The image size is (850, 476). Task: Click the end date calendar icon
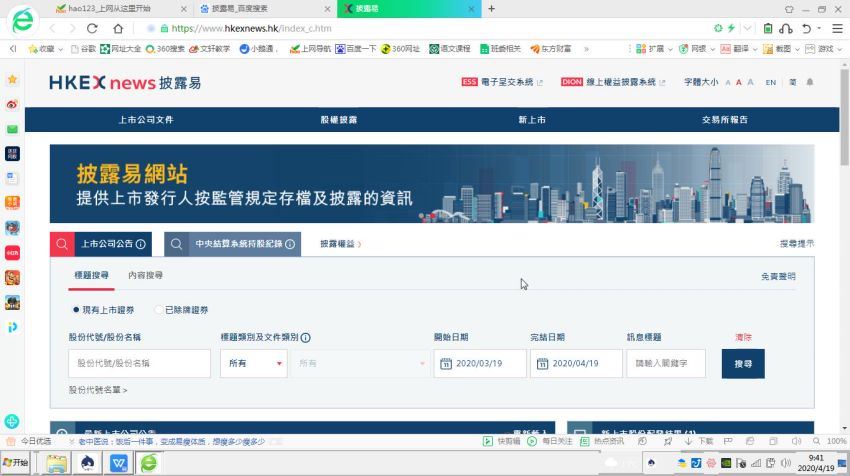click(542, 364)
